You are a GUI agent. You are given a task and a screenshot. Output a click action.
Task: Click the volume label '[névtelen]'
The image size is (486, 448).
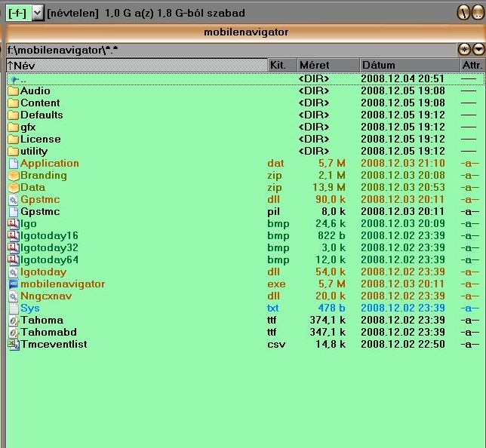73,13
